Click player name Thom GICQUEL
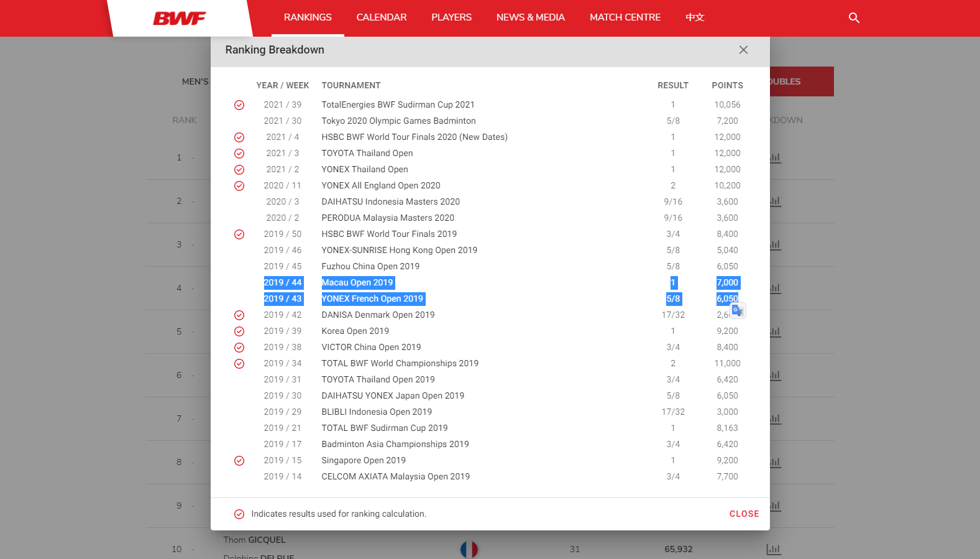The height and width of the screenshot is (559, 980). (x=254, y=540)
